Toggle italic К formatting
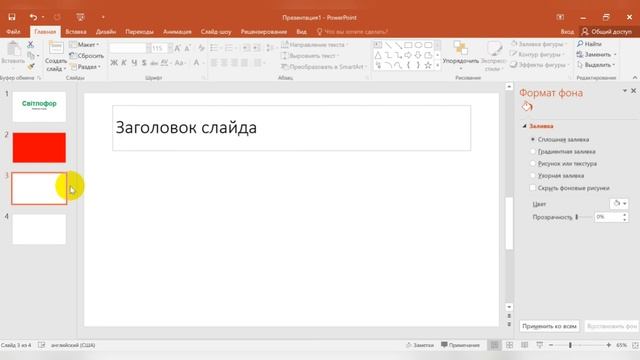The width and height of the screenshot is (640, 360). (x=124, y=63)
